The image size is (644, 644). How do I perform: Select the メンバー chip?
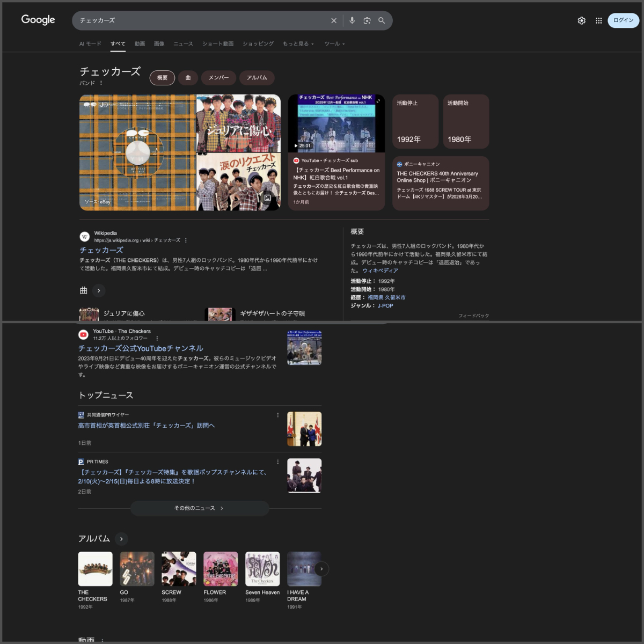pos(218,78)
